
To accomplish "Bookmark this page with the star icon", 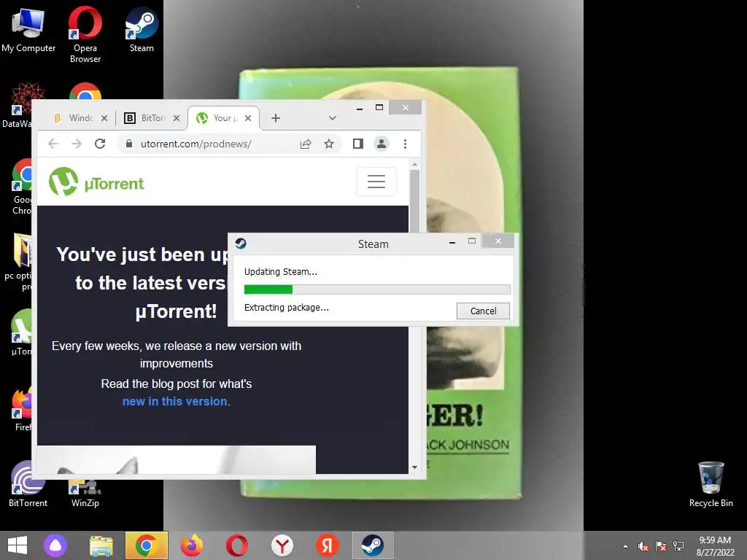I will [x=329, y=144].
